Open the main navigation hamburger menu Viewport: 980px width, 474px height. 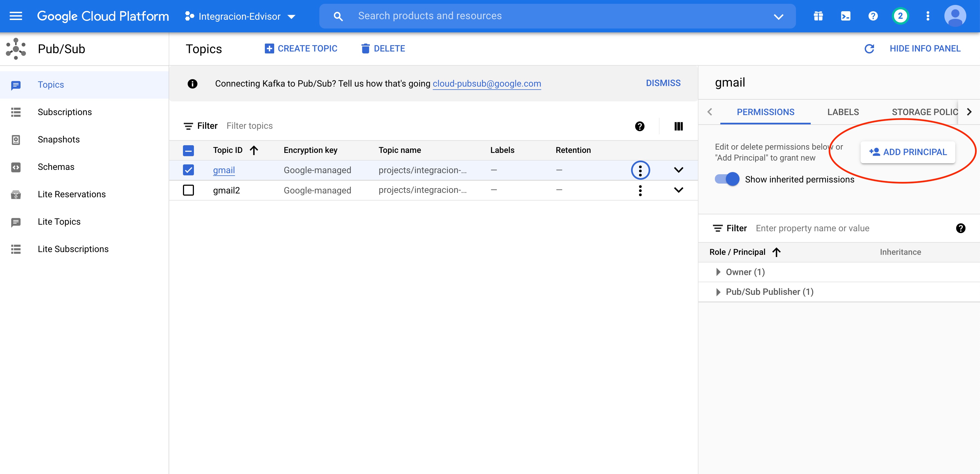(16, 16)
